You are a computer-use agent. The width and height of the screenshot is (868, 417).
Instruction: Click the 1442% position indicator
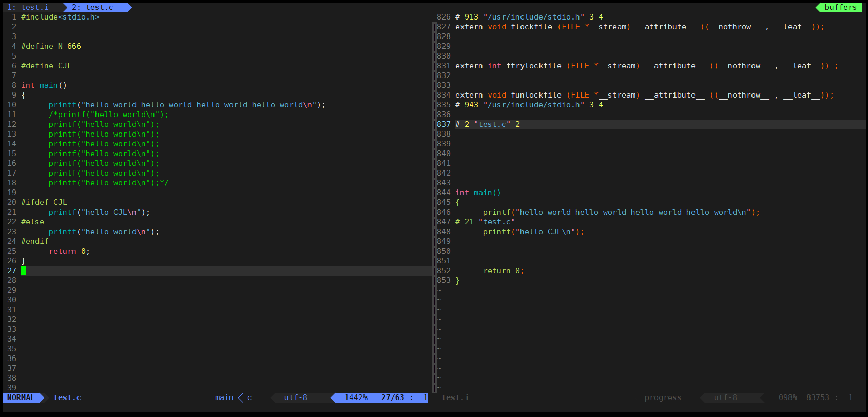[356, 397]
